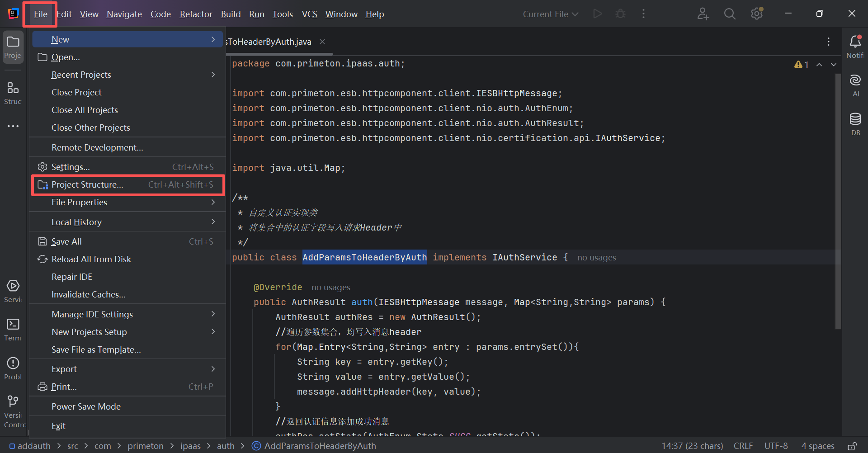The height and width of the screenshot is (453, 868).
Task: Open the Services tool window
Action: coord(13,291)
